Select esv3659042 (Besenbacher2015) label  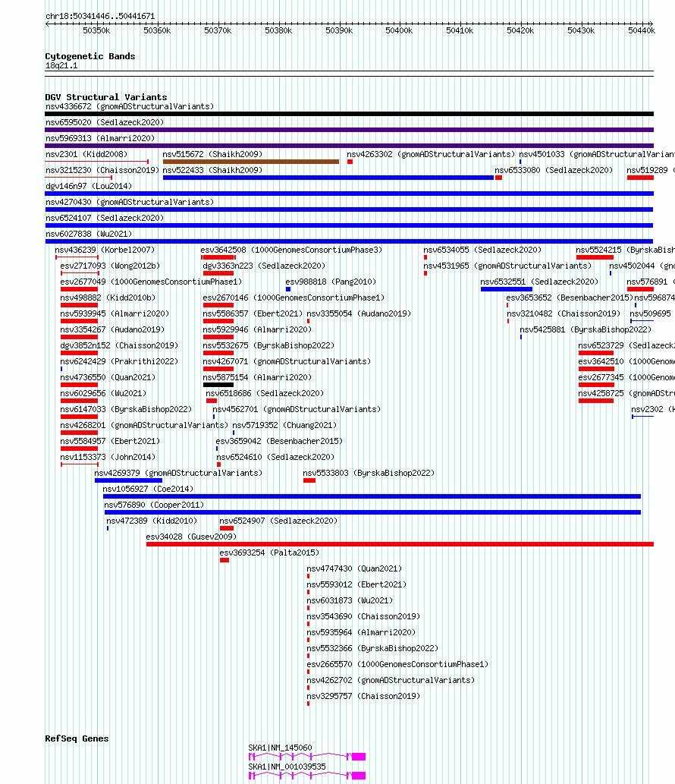coord(279,442)
